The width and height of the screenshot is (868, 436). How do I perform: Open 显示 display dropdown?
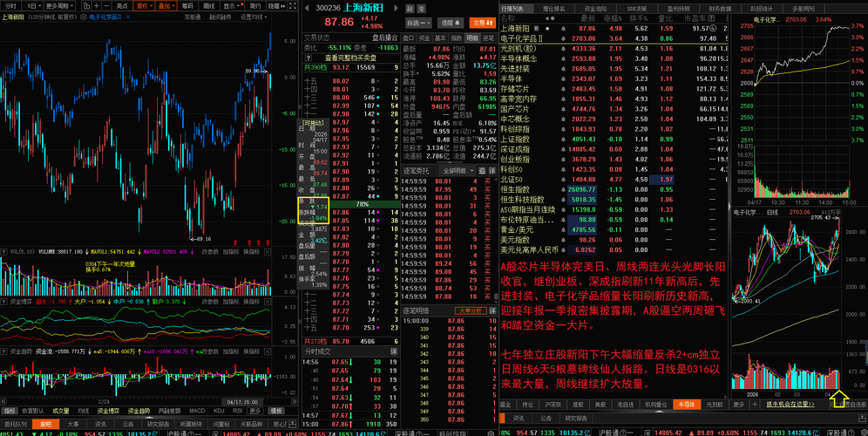coord(233,6)
